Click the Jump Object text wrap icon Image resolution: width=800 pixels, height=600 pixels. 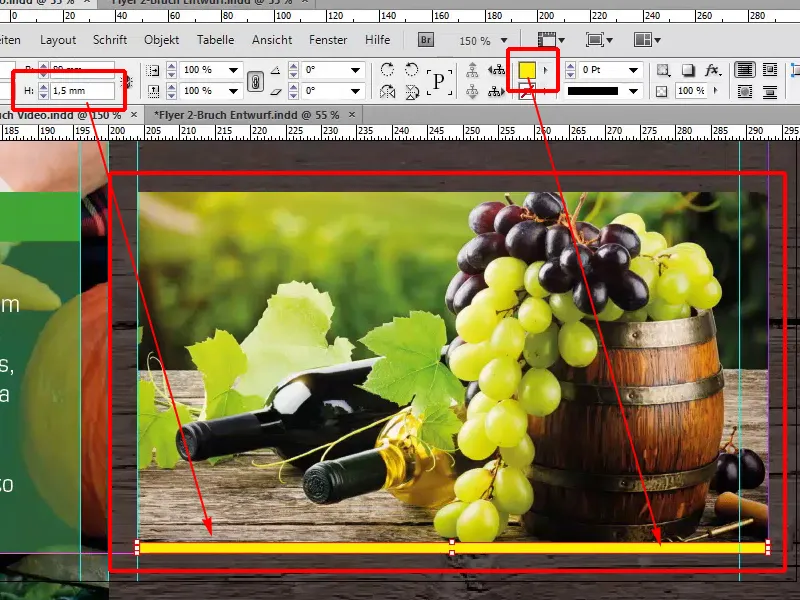coord(770,91)
